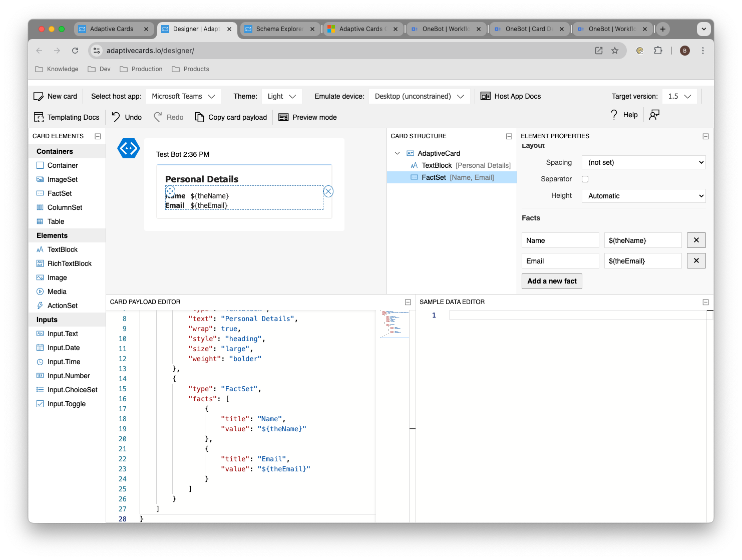The width and height of the screenshot is (742, 560).
Task: Open the Production bookmarks folder
Action: coord(141,69)
